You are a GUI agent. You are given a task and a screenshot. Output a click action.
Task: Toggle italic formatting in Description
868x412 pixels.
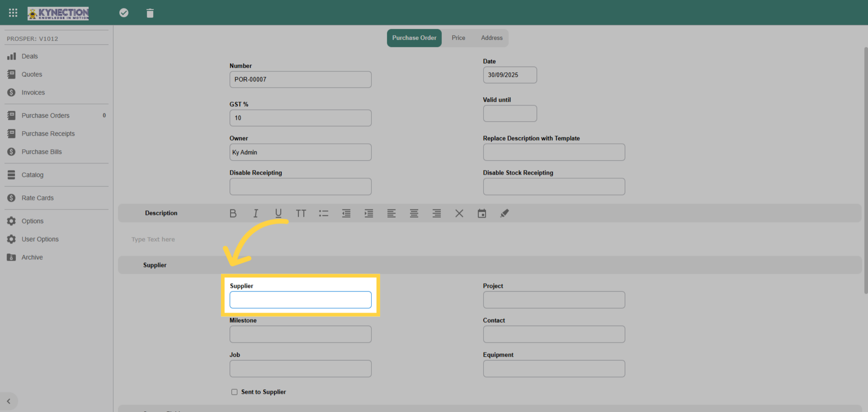pos(256,213)
